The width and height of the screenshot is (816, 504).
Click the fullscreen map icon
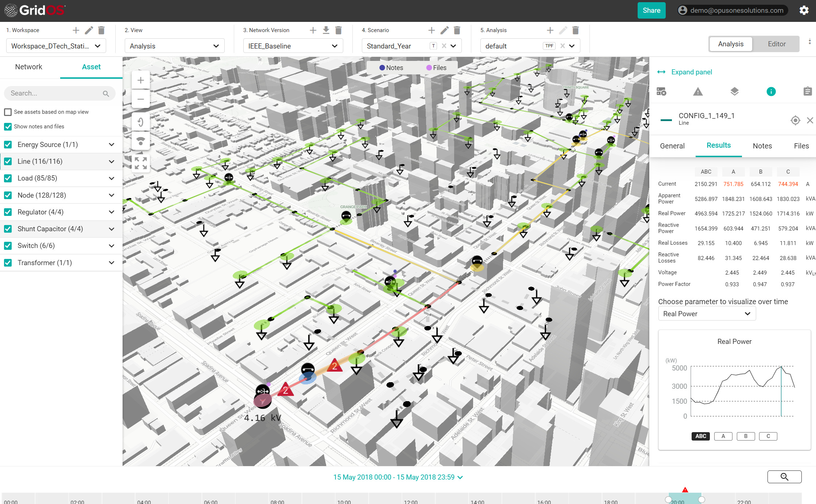[x=140, y=163]
